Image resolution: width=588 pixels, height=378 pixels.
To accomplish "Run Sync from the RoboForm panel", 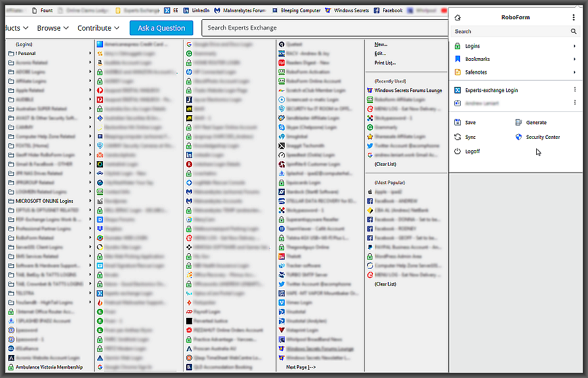I will (465, 137).
